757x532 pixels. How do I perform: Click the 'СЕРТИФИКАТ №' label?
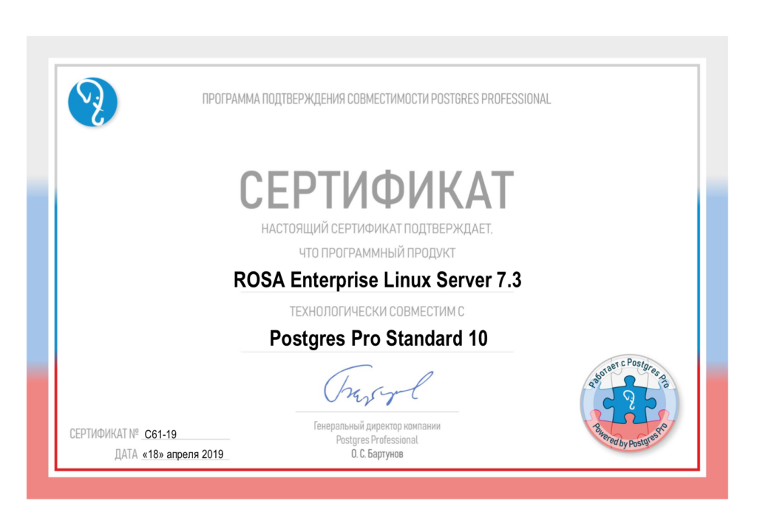click(103, 434)
